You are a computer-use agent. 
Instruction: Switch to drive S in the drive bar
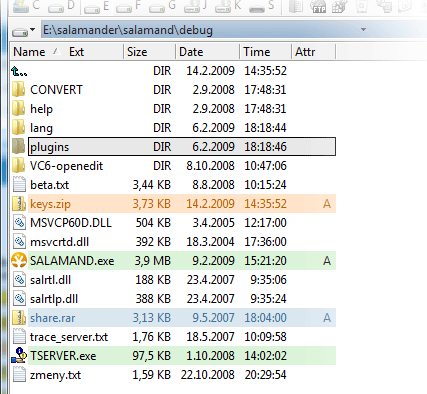(262, 6)
